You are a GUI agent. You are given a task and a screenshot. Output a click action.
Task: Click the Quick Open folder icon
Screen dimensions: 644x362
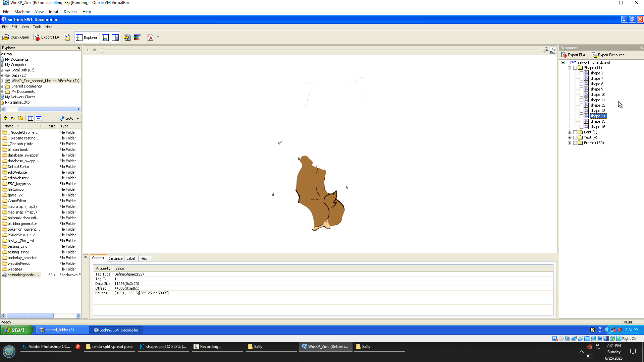click(x=6, y=37)
